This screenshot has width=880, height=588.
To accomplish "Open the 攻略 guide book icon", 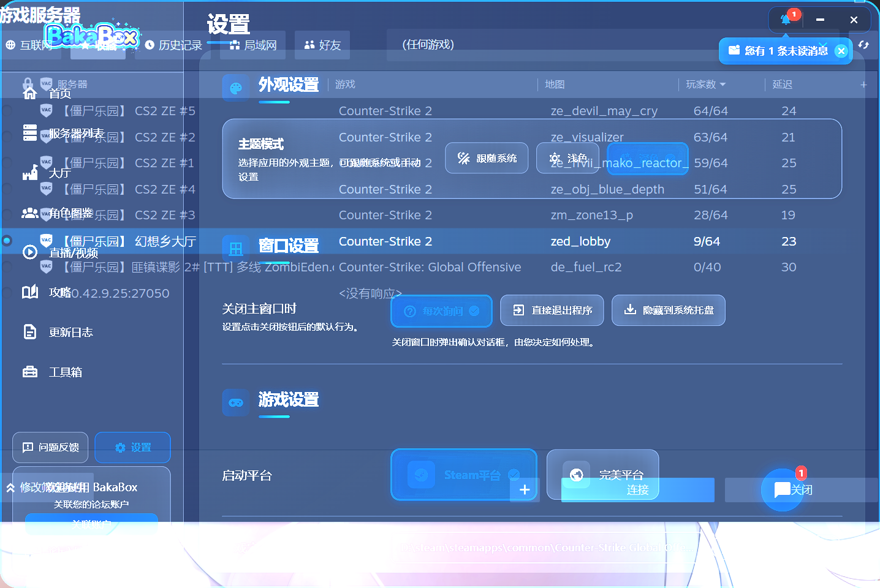I will pyautogui.click(x=30, y=292).
